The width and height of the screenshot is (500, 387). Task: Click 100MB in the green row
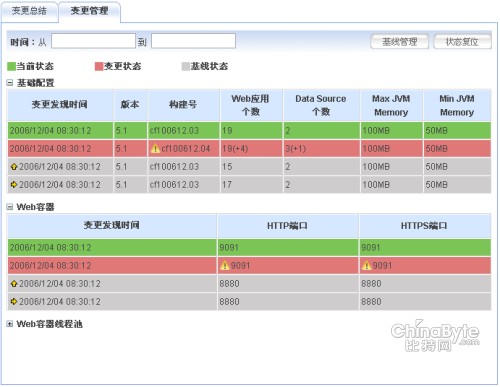(376, 130)
